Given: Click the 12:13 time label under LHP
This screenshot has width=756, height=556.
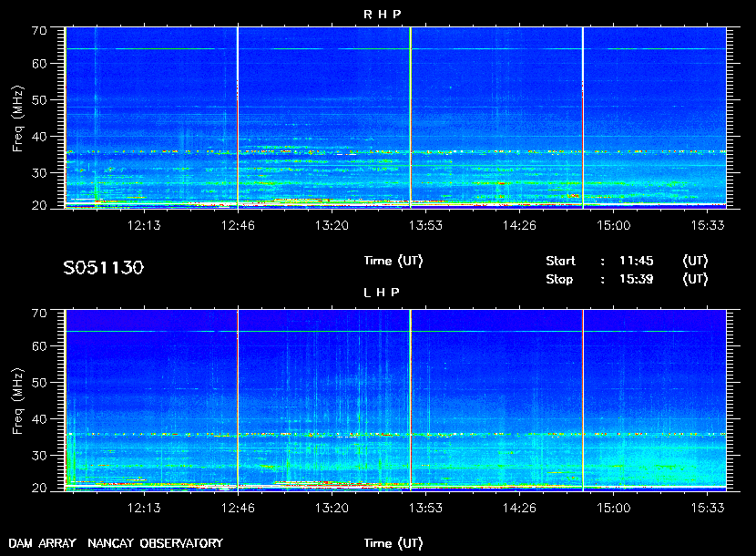Looking at the screenshot, I should (144, 508).
